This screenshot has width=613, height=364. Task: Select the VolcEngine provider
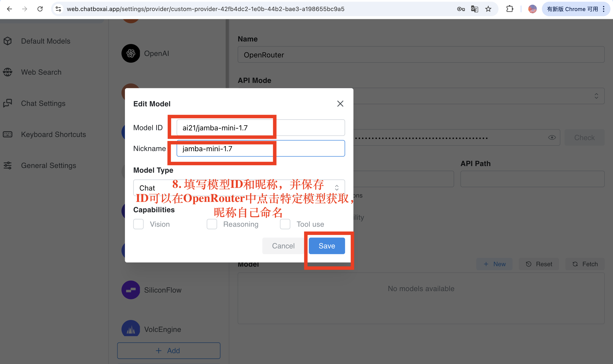click(x=162, y=329)
